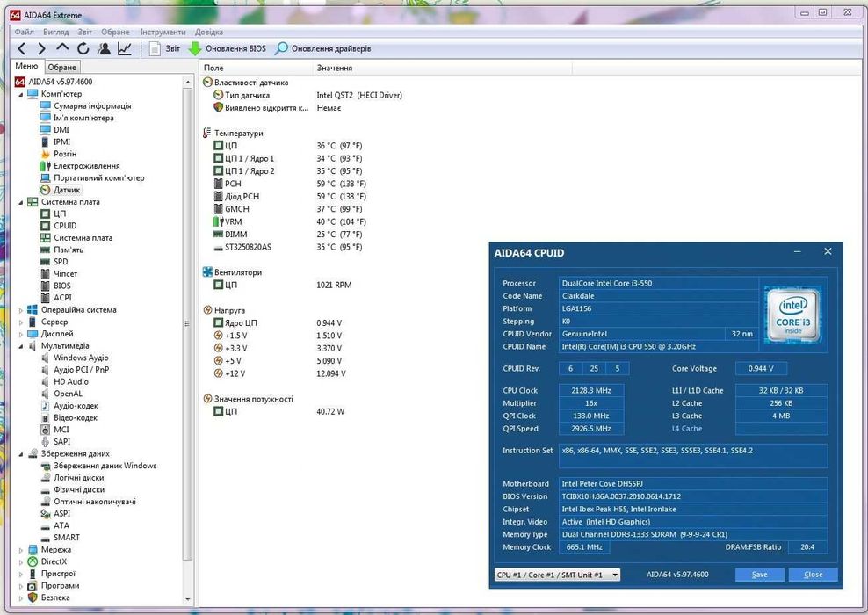Expand the DirectX tree node
This screenshot has height=615, width=868.
(x=21, y=562)
